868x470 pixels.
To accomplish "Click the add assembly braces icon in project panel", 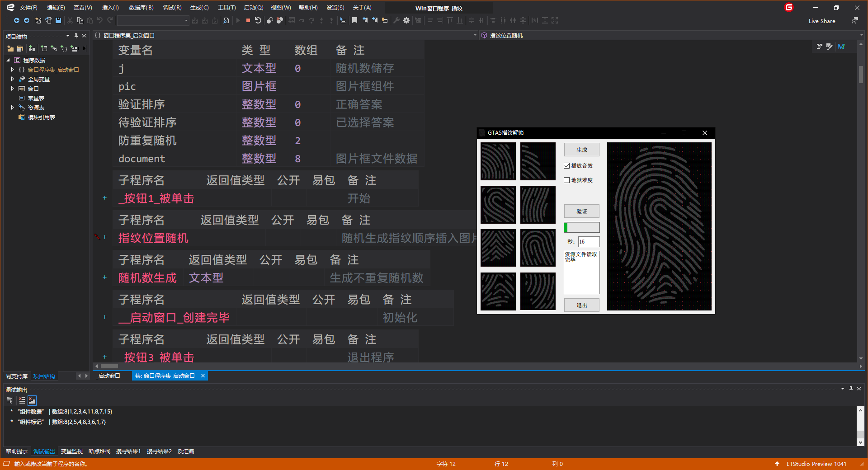I will pyautogui.click(x=64, y=48).
